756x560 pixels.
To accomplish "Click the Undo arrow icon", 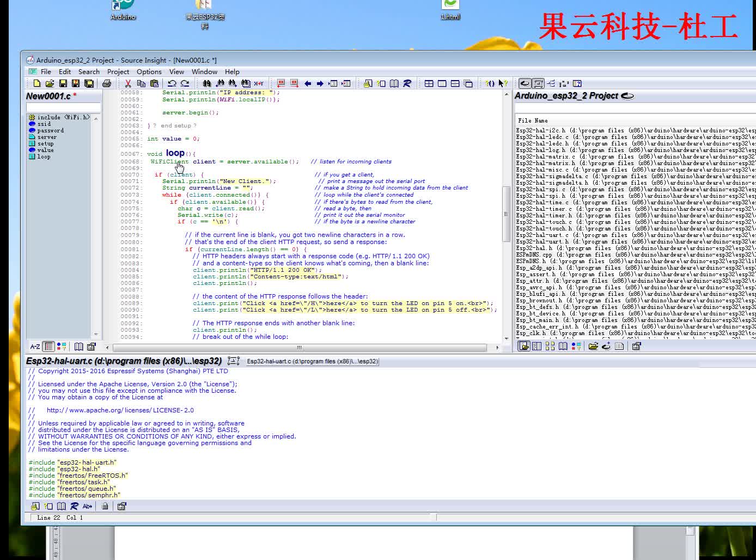I will [172, 83].
